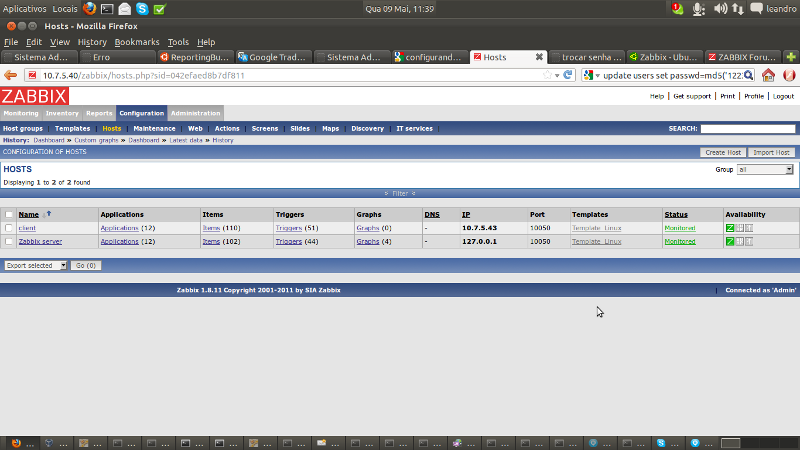Image resolution: width=800 pixels, height=450 pixels.
Task: Open the Maintenance submenu
Action: (154, 129)
